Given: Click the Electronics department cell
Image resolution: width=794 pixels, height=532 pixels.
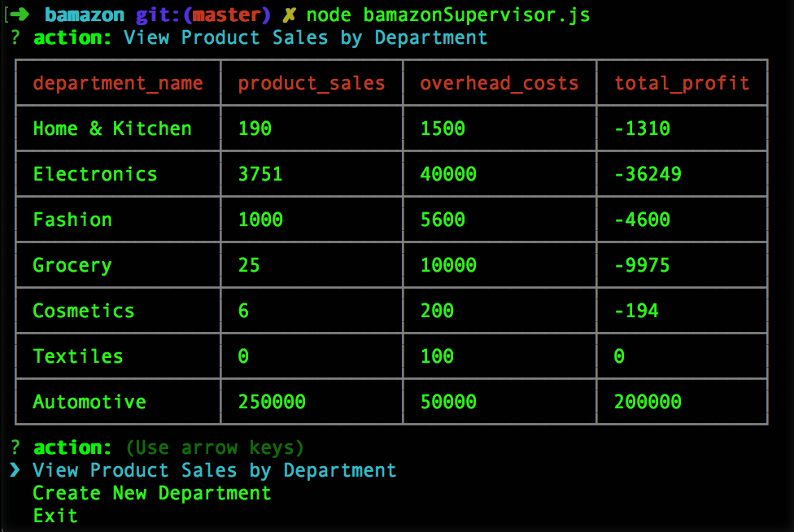Looking at the screenshot, I should click(94, 174).
